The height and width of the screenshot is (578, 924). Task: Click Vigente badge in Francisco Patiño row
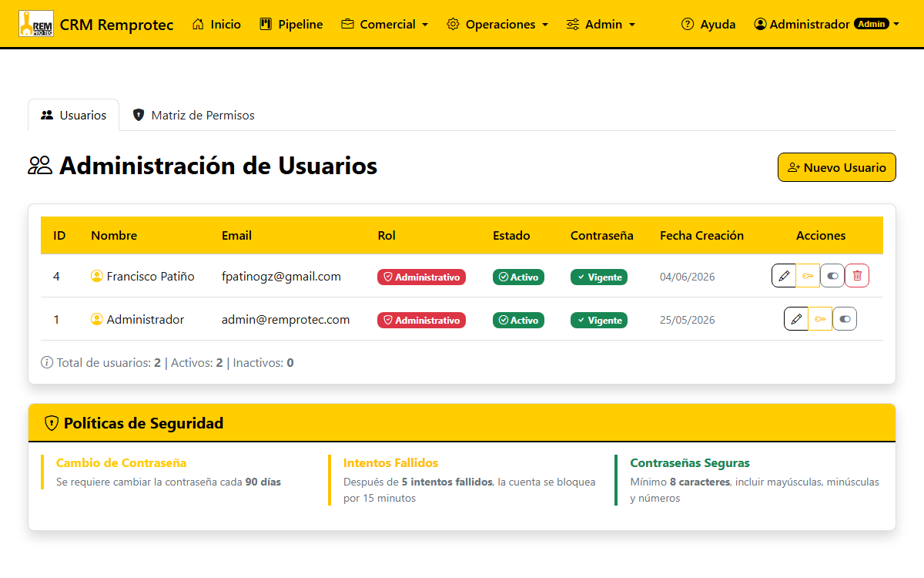click(x=599, y=277)
